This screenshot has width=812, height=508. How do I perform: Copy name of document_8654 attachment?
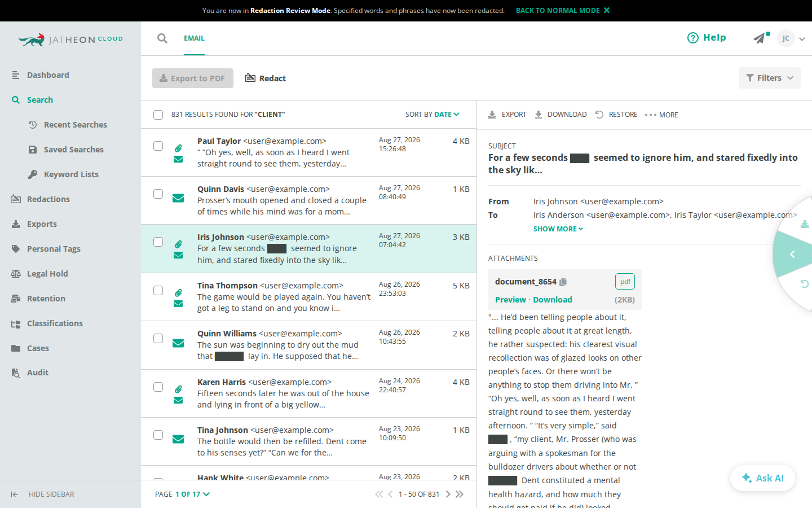(563, 282)
